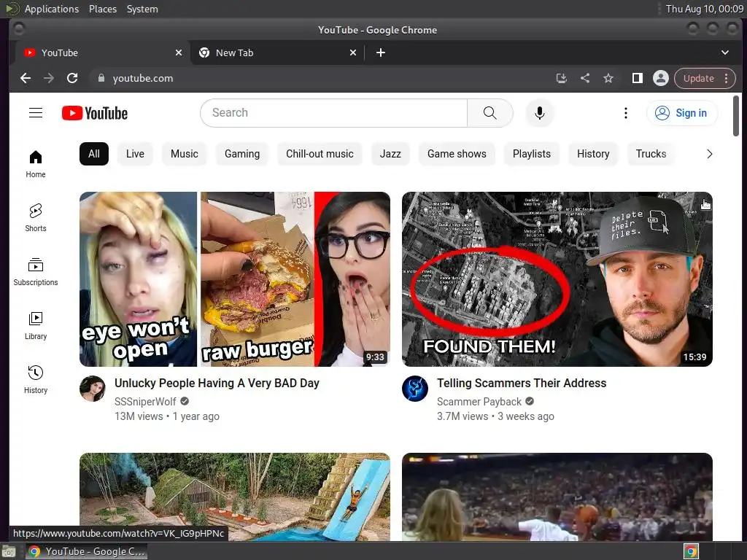Close the New Tab tab

pyautogui.click(x=353, y=52)
